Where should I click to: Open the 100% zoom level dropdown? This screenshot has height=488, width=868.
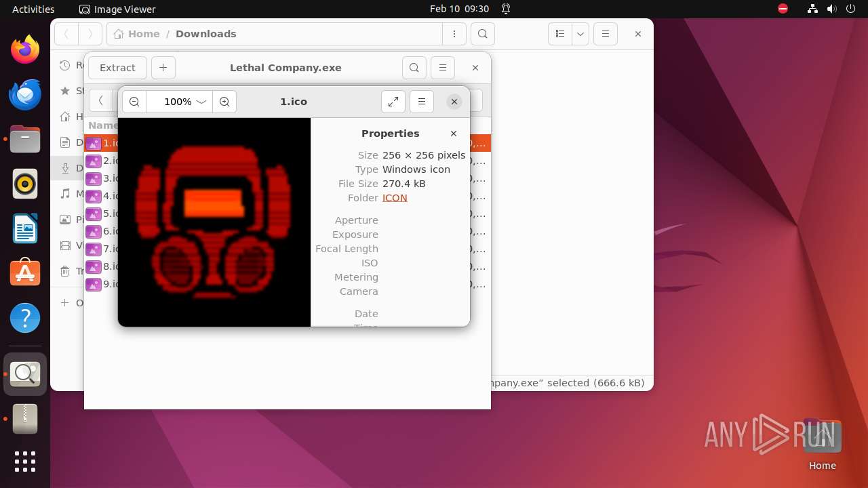click(179, 102)
